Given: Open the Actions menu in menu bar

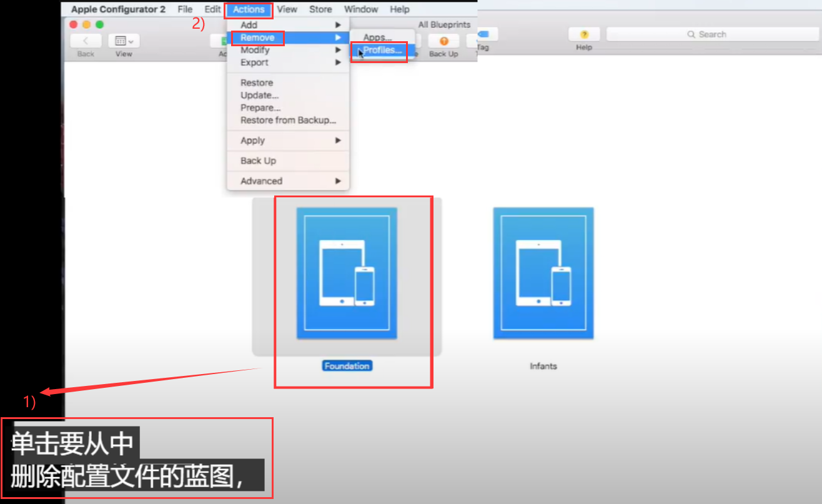Looking at the screenshot, I should (249, 9).
